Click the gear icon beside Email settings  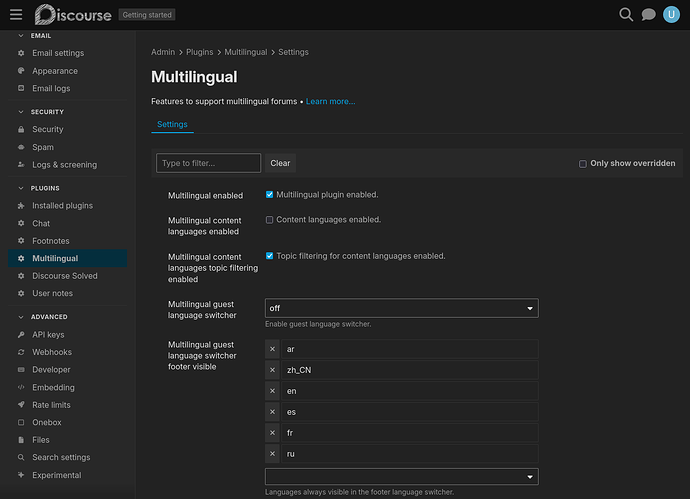(21, 53)
